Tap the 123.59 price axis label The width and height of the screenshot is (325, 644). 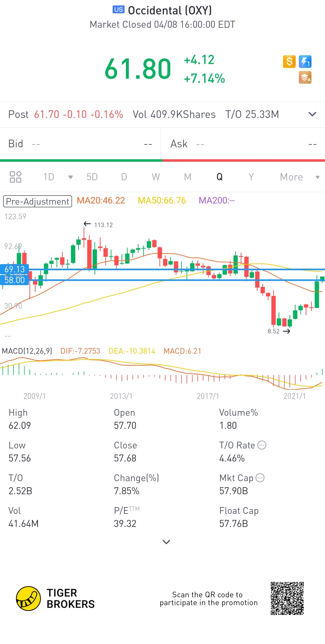15,217
